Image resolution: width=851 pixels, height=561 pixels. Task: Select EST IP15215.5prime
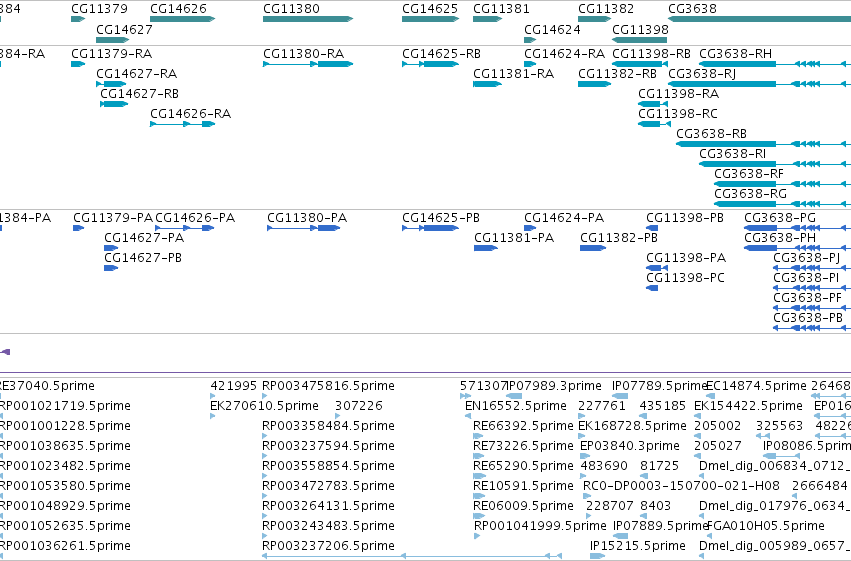[x=598, y=556]
